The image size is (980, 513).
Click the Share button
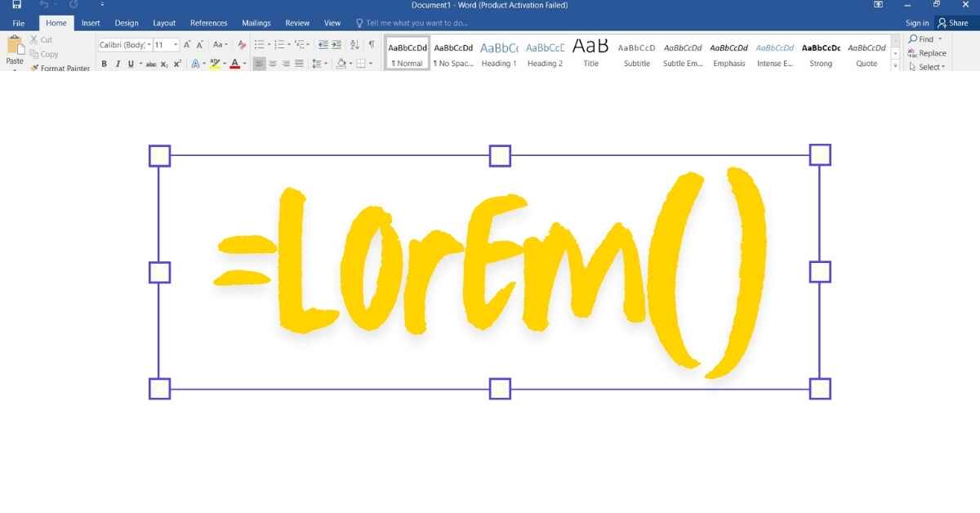coord(952,23)
